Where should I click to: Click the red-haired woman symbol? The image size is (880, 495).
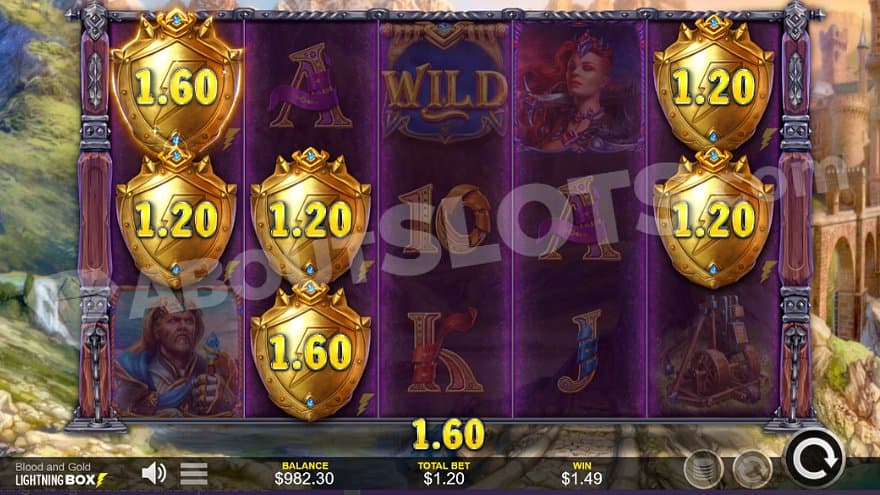tap(580, 87)
